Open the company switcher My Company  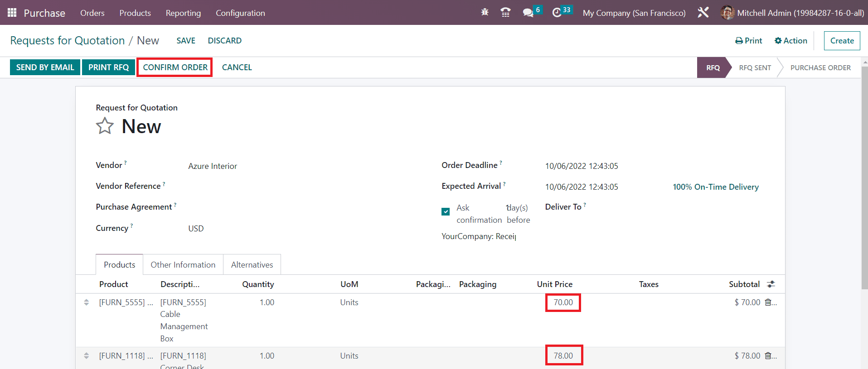634,13
